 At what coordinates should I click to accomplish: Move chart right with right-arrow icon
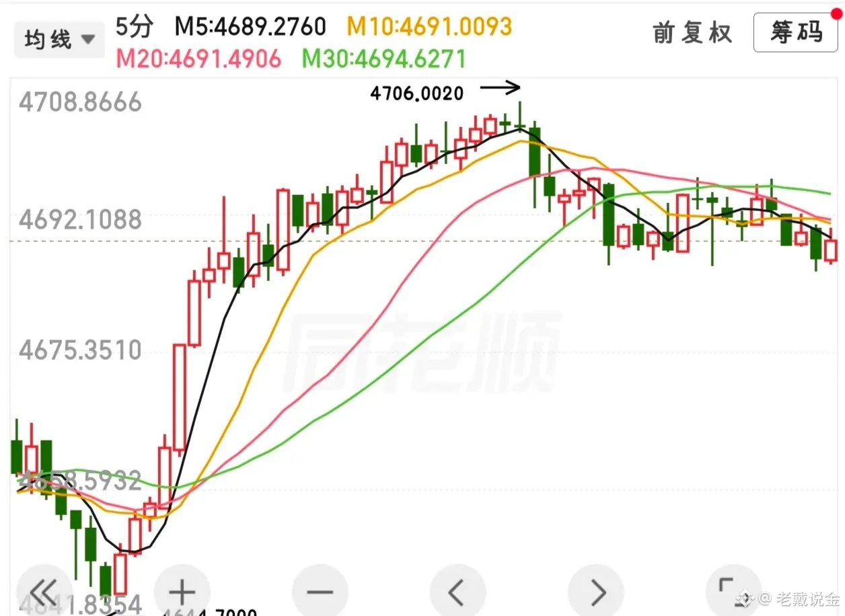tap(597, 592)
